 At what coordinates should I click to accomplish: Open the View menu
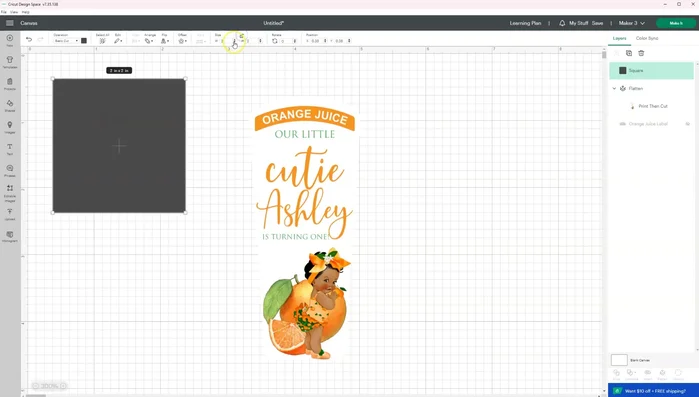(x=14, y=12)
